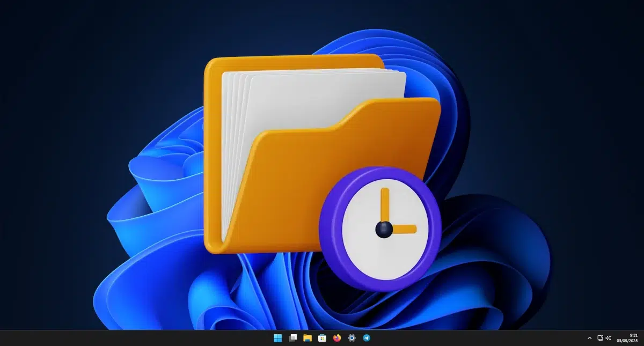The width and height of the screenshot is (644, 346).
Task: Expand the hidden system tray icons chevron
Action: [589, 338]
